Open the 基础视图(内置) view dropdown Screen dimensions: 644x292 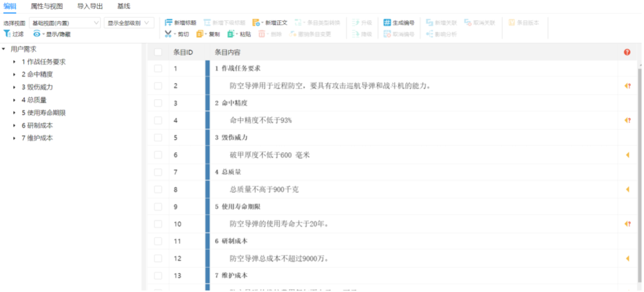pyautogui.click(x=65, y=23)
